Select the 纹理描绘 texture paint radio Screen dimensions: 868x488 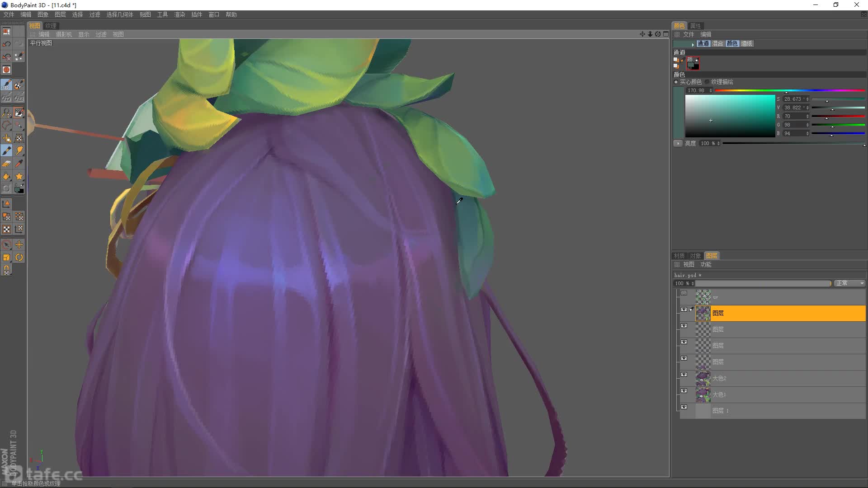[707, 82]
